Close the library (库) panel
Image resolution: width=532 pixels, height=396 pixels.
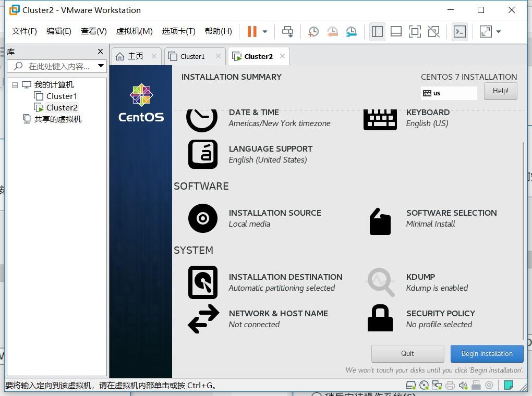[x=101, y=51]
